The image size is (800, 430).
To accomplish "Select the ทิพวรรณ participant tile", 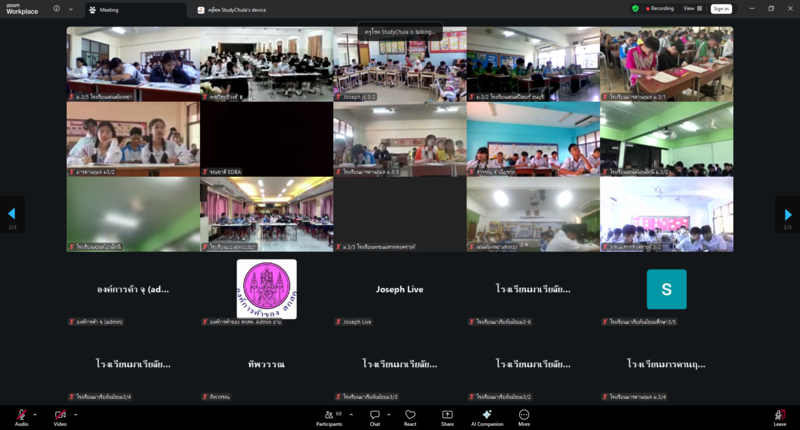I will [266, 364].
